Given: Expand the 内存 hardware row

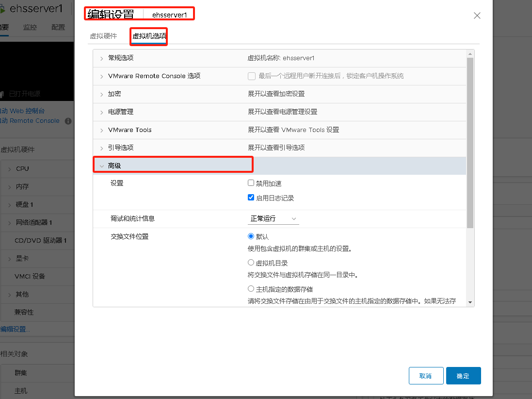Looking at the screenshot, I should click(x=10, y=187).
